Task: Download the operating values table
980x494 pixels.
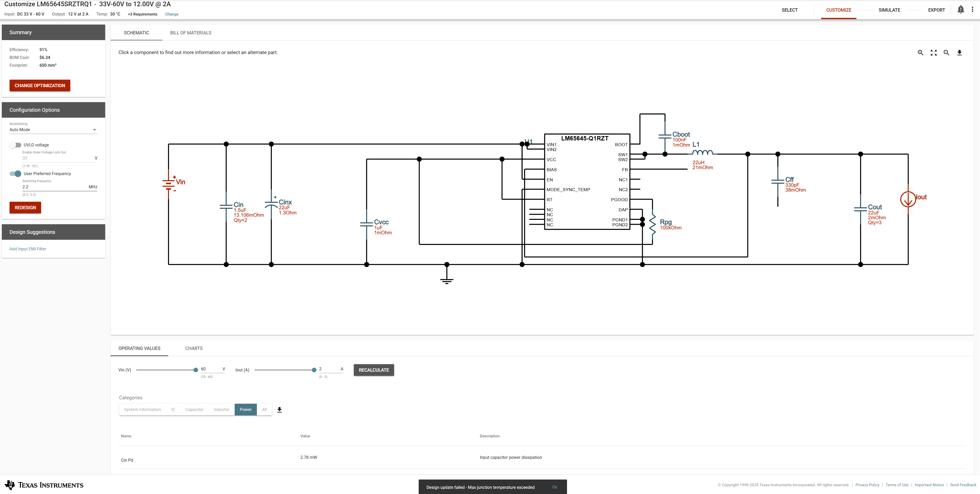Action: pos(280,409)
